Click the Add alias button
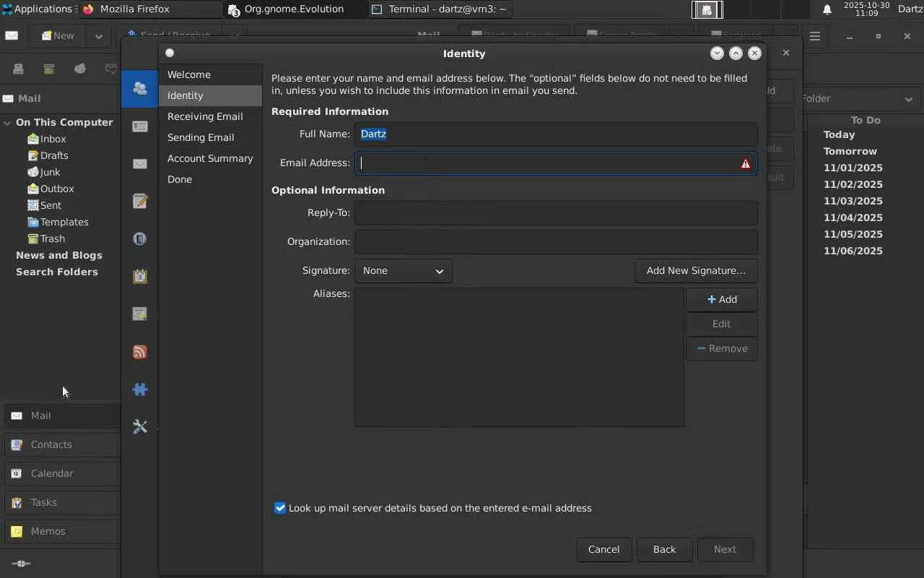Viewport: 924px width, 578px height. coord(721,300)
